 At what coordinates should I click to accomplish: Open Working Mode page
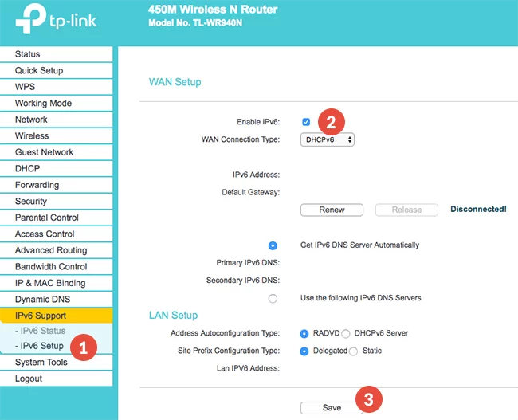point(56,103)
